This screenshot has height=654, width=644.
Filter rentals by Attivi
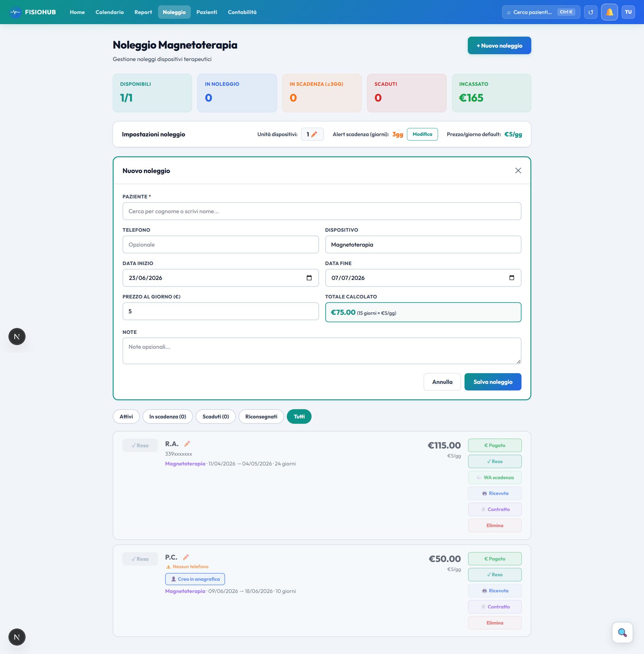(126, 416)
